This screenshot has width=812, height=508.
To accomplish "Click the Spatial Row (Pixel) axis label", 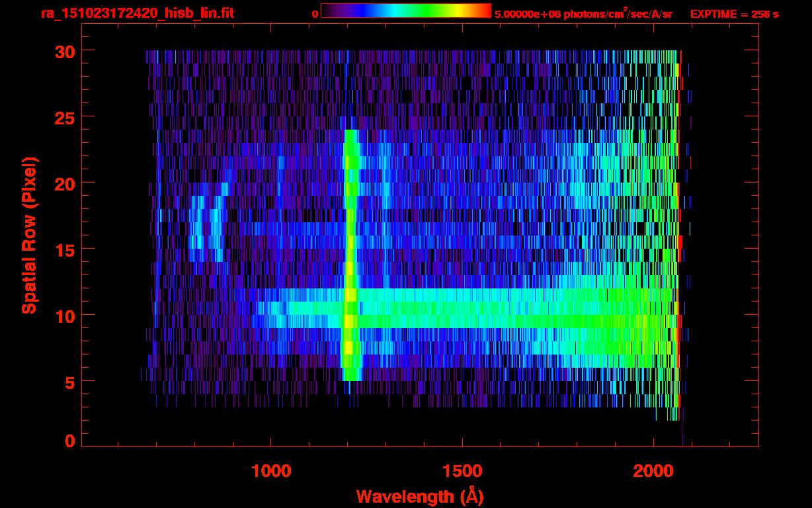I will (29, 235).
